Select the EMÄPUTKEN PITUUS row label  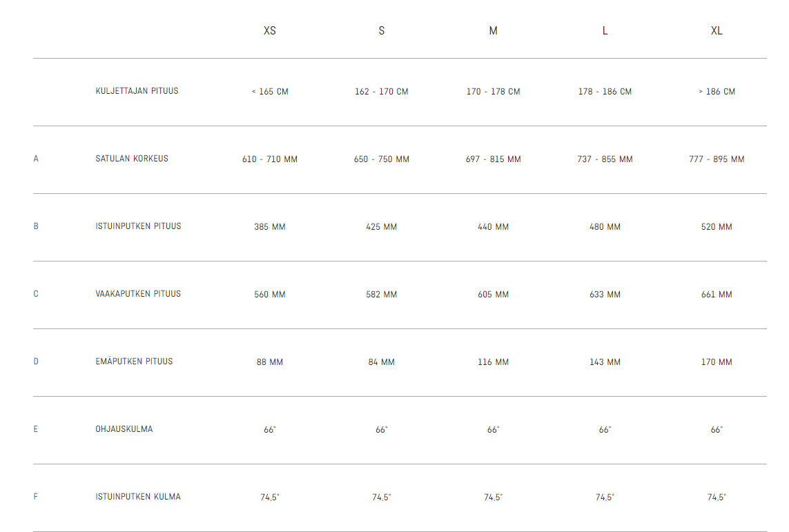[x=134, y=361]
